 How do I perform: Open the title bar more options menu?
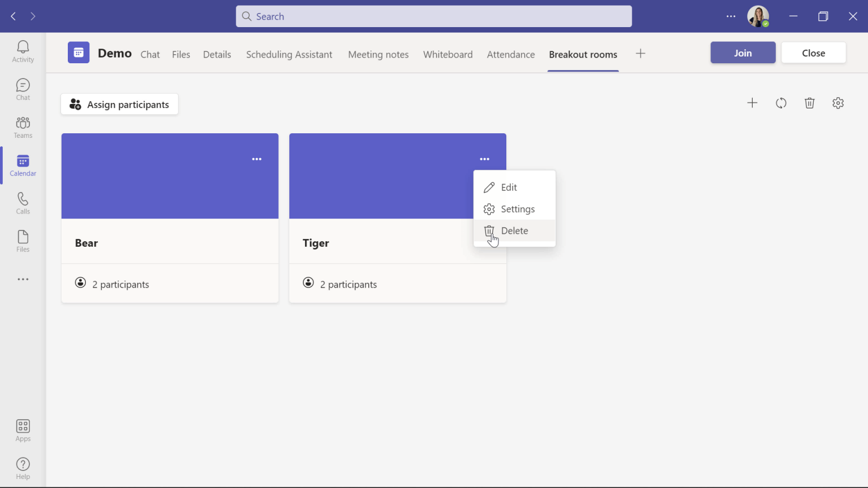tap(731, 16)
